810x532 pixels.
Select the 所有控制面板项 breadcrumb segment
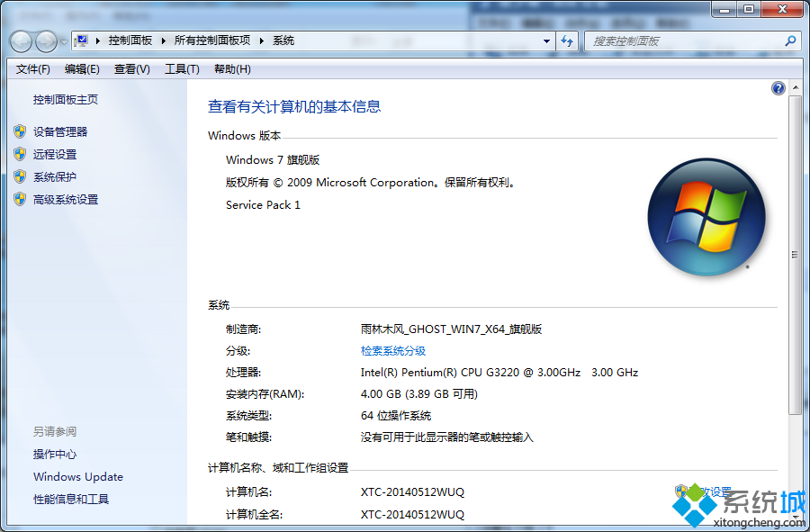212,41
